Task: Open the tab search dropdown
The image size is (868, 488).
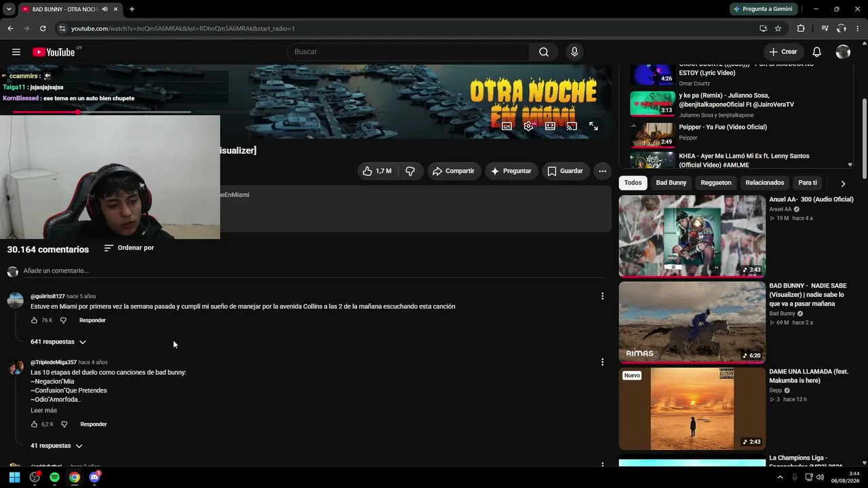Action: [x=9, y=9]
